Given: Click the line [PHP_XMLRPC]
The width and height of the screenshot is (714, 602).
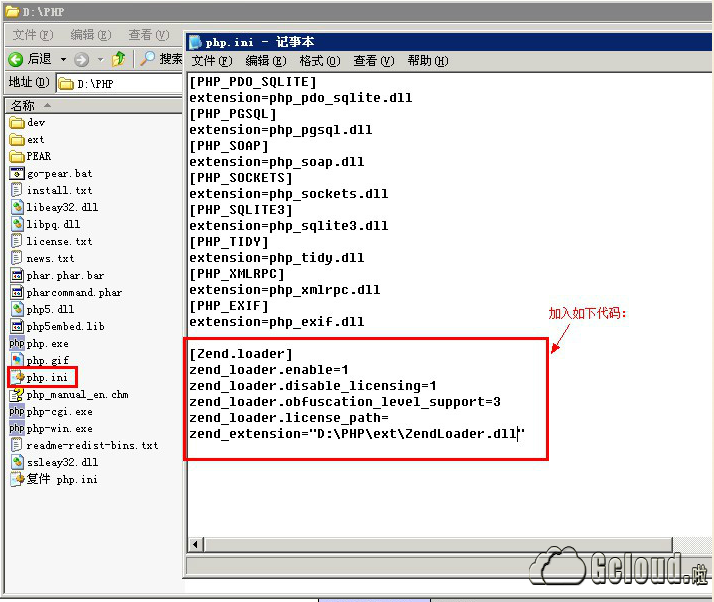Looking at the screenshot, I should [237, 274].
